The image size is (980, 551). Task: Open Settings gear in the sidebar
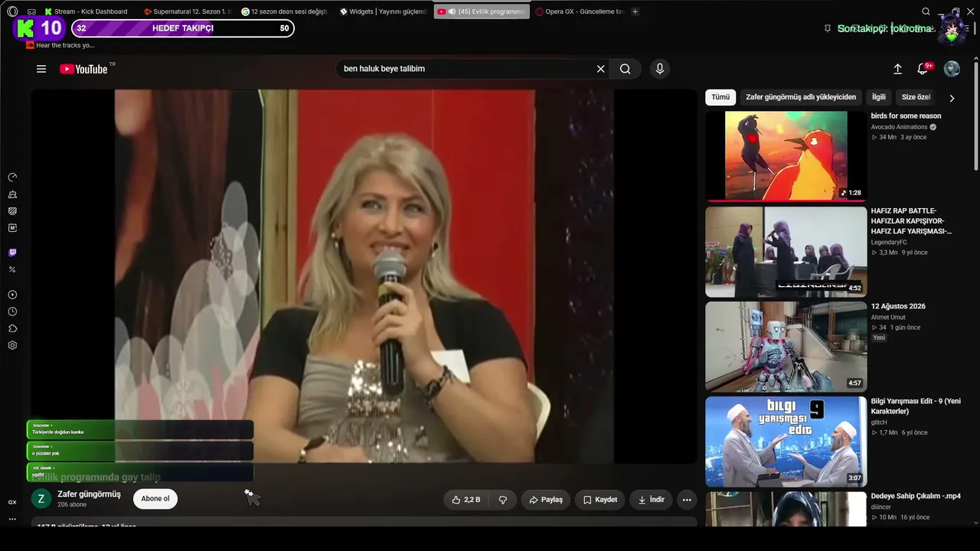click(12, 345)
